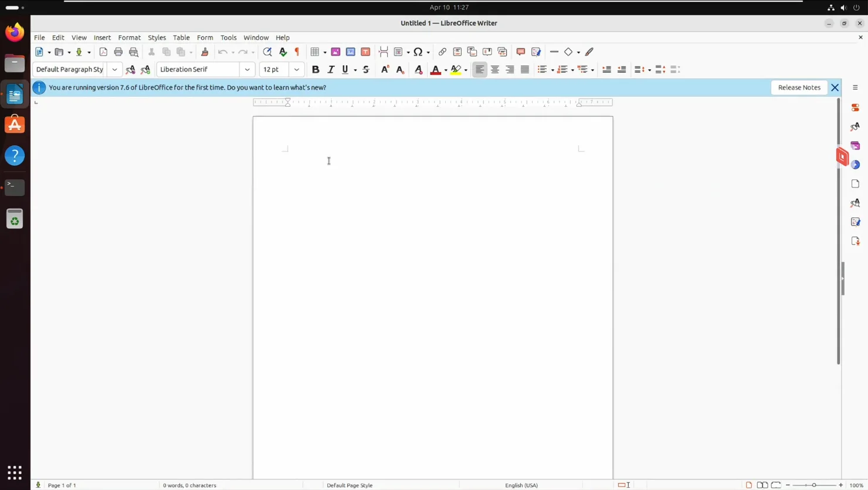Click English (USA) language status

(521, 485)
